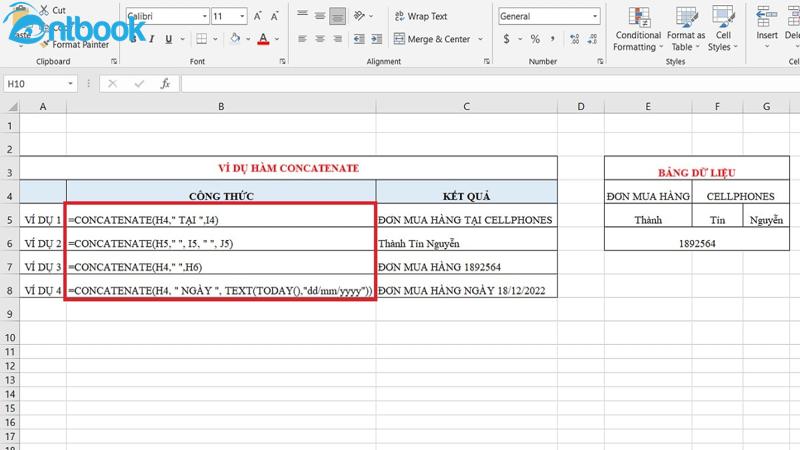This screenshot has height=450, width=800.
Task: Select column B header
Action: point(221,107)
